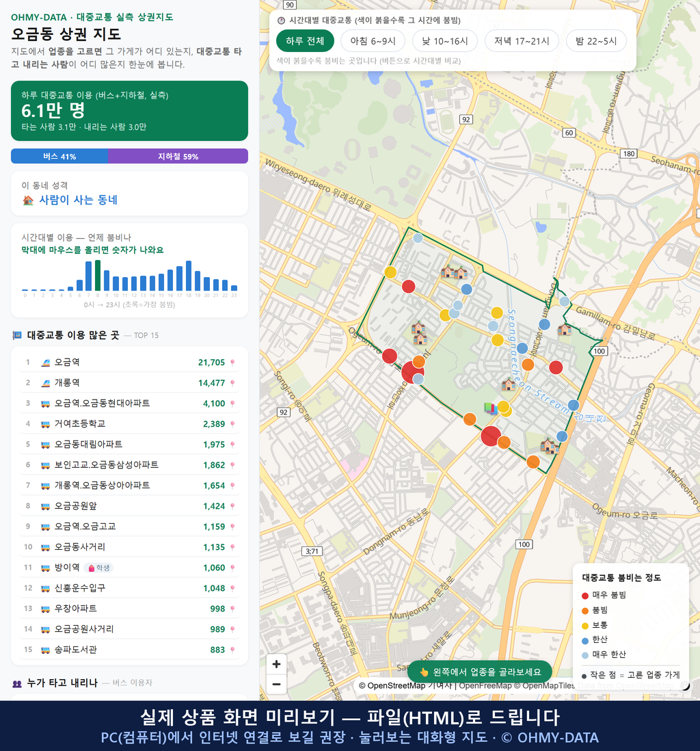
Task: Click the pin icon in 보인고교.오금동삼성아파트 row
Action: click(232, 465)
